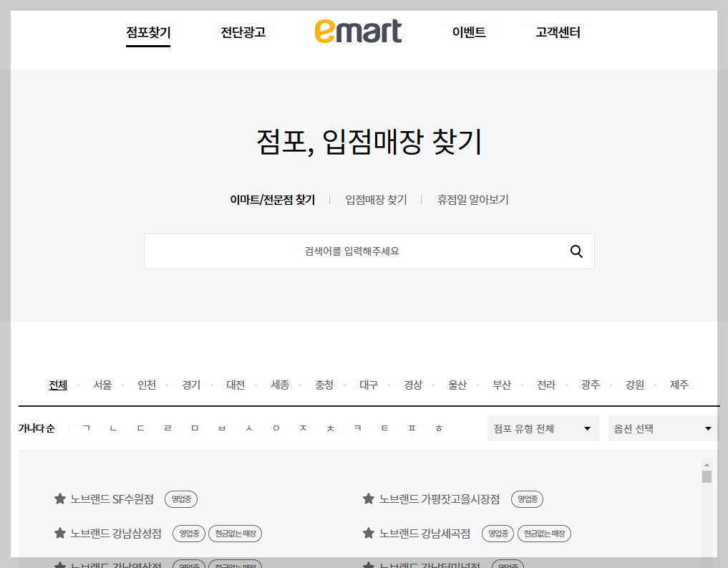
Task: Select the 전체 region filter
Action: point(58,385)
